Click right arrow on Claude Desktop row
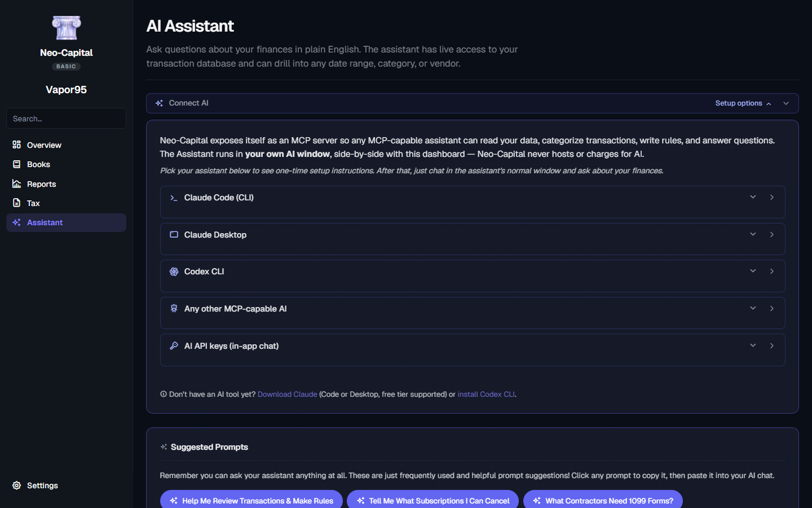The width and height of the screenshot is (812, 508). 772,234
